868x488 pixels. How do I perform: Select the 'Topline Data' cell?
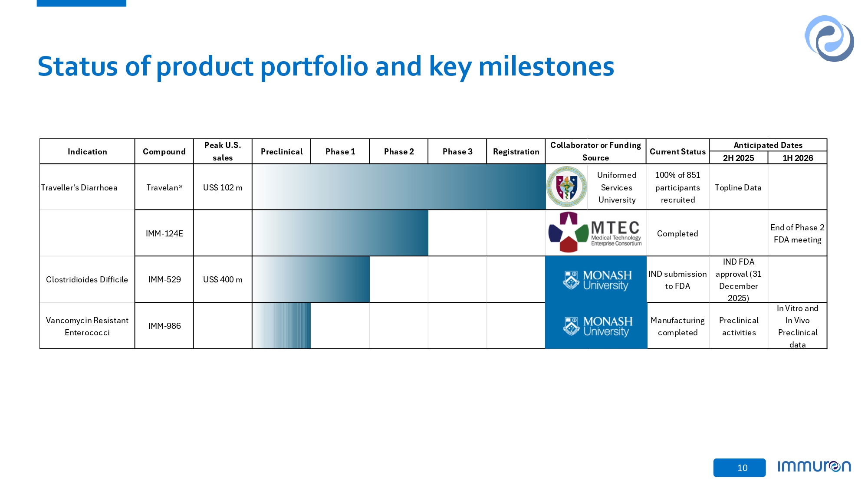click(738, 187)
